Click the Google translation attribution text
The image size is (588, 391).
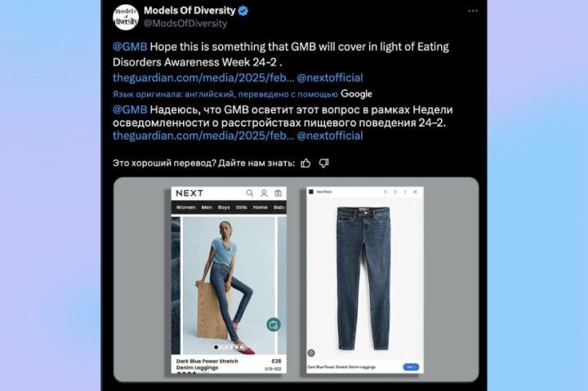(356, 94)
